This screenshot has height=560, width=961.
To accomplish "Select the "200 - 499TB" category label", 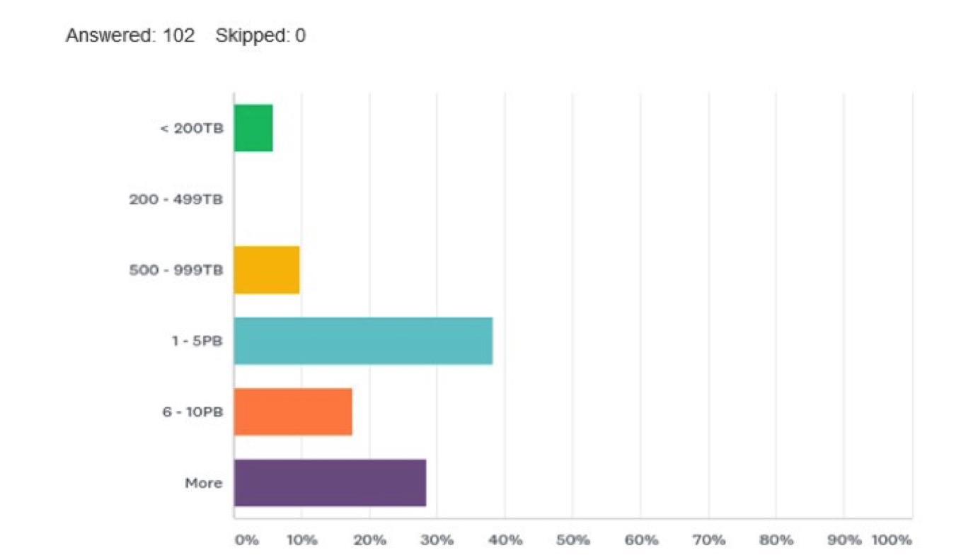I will coord(176,199).
